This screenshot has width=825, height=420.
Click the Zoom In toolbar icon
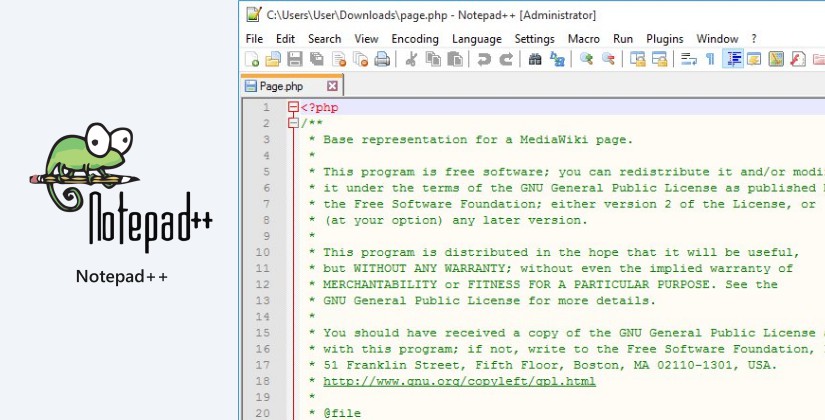[587, 60]
